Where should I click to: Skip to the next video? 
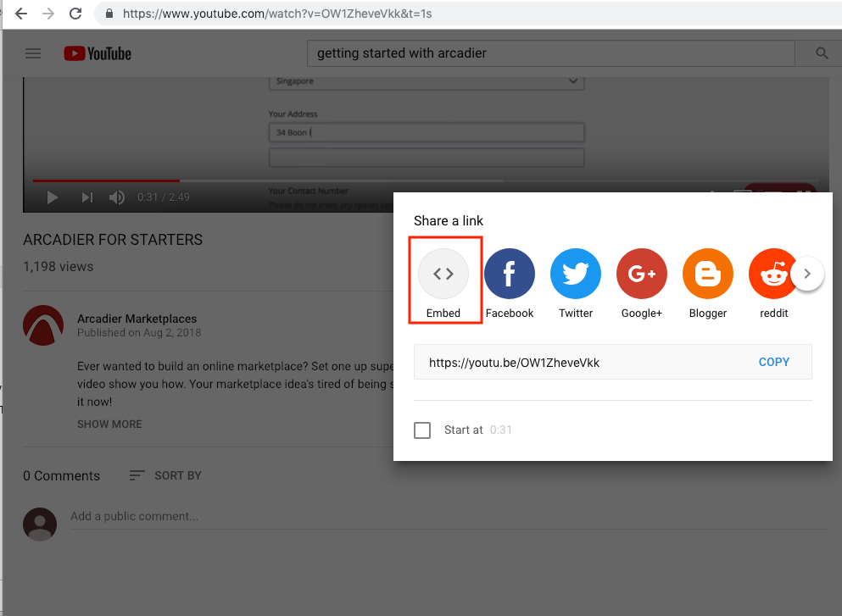click(x=86, y=197)
